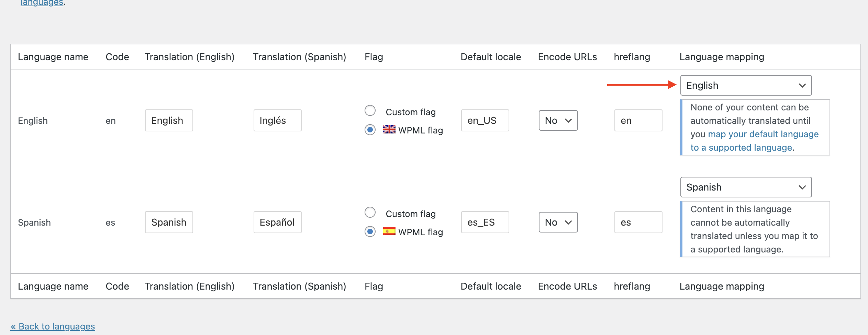
Task: Click the bottom 'Language mapping' footer label
Action: pyautogui.click(x=722, y=286)
